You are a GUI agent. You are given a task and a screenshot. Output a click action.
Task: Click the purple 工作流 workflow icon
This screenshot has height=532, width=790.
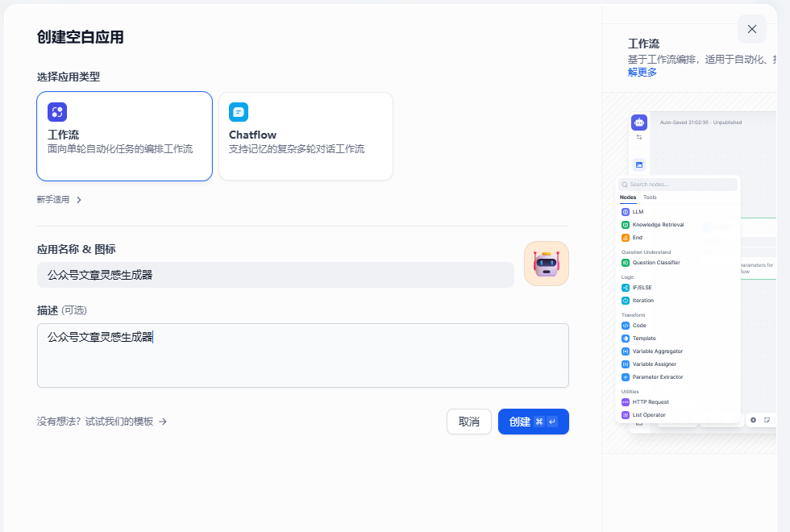tap(57, 112)
